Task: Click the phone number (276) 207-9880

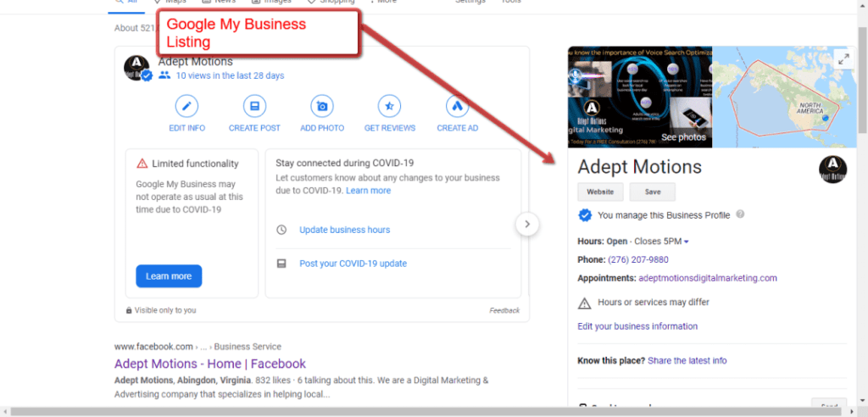Action: pyautogui.click(x=638, y=259)
